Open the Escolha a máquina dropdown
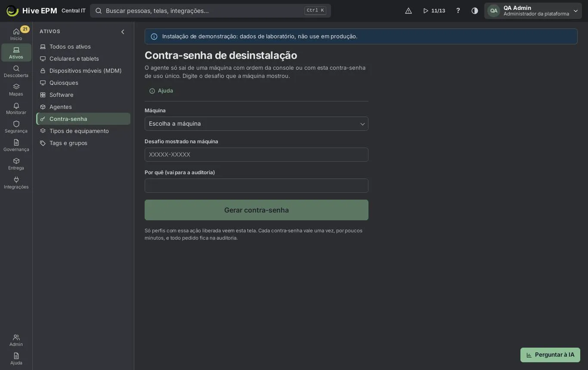This screenshot has height=370, width=588. click(257, 124)
